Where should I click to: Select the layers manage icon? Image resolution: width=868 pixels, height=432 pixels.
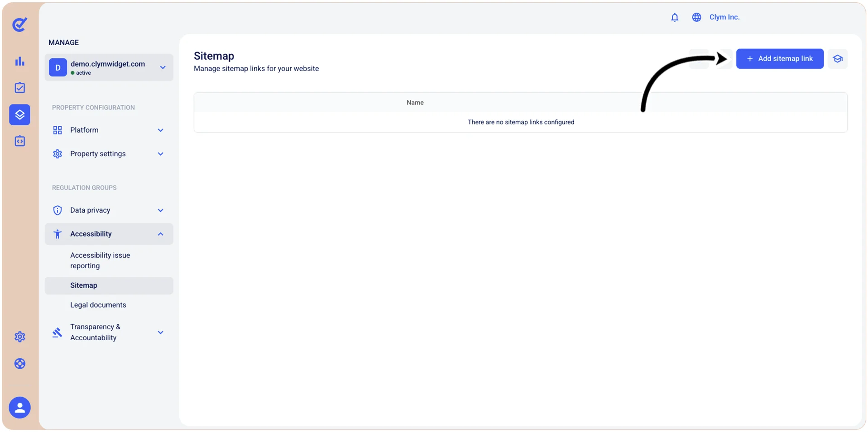[x=19, y=114]
